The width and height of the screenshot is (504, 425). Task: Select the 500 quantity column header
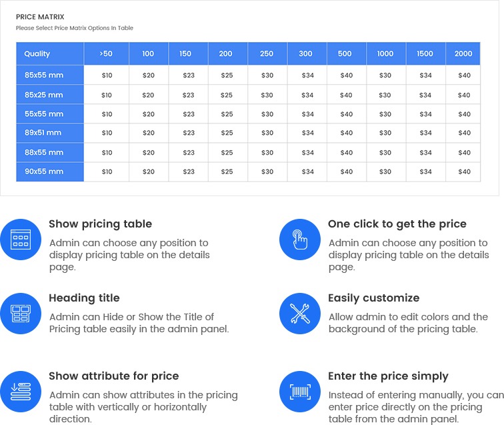point(346,53)
